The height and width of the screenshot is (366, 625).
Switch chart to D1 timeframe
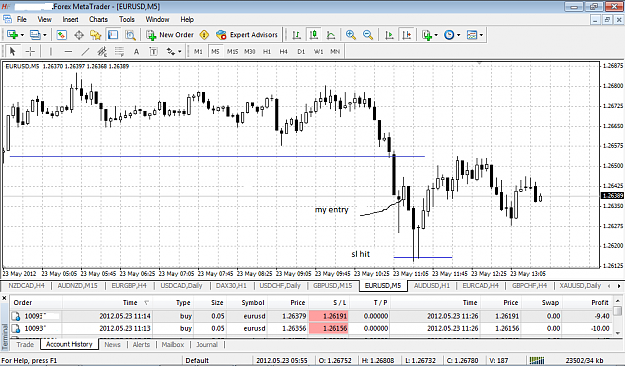click(x=301, y=51)
